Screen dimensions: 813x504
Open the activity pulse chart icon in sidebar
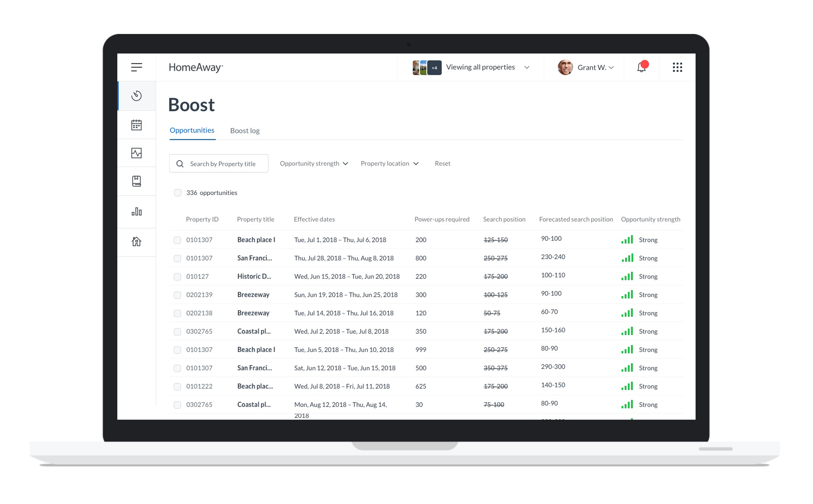136,153
